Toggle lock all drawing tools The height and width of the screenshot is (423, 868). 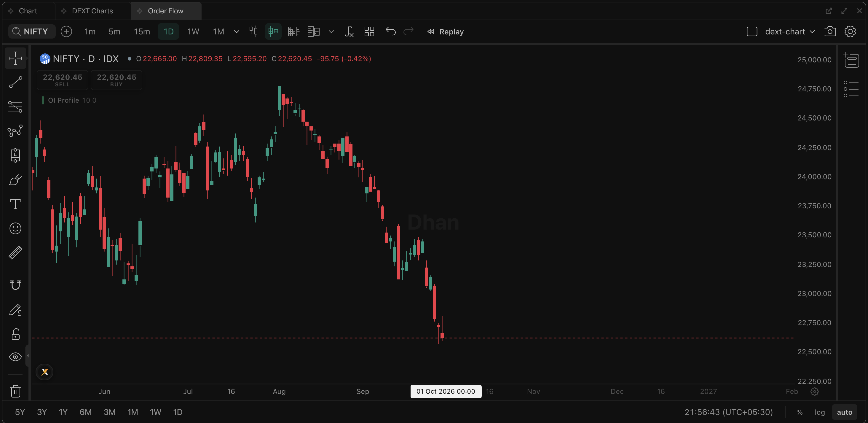pyautogui.click(x=15, y=334)
